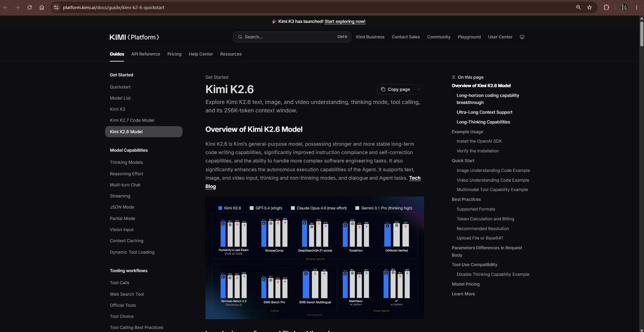Open Model List in sidebar
The width and height of the screenshot is (644, 332).
click(x=120, y=98)
